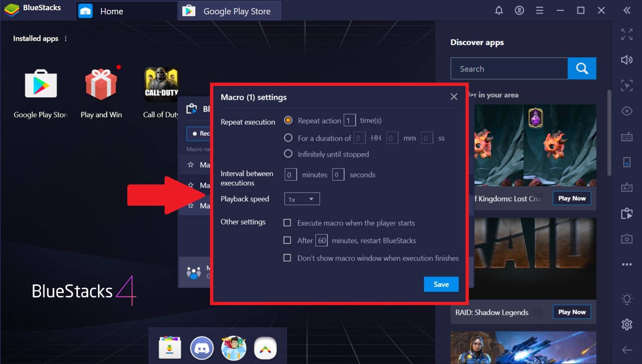This screenshot has height=364, width=642.
Task: Click the Discover apps search magnifier button
Action: pyautogui.click(x=582, y=68)
